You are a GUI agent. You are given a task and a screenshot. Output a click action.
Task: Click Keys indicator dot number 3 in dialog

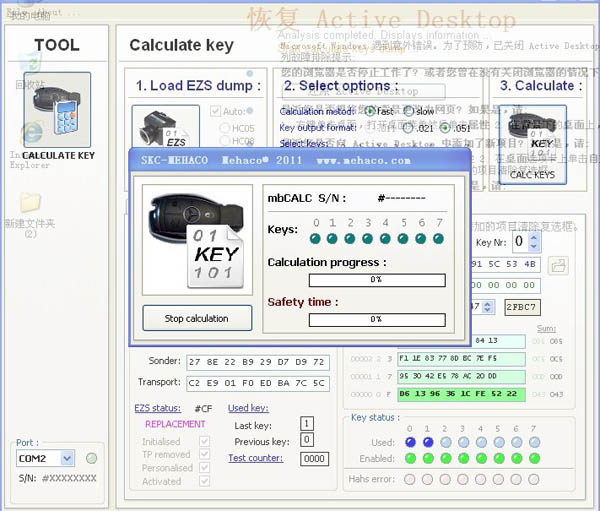[368, 239]
